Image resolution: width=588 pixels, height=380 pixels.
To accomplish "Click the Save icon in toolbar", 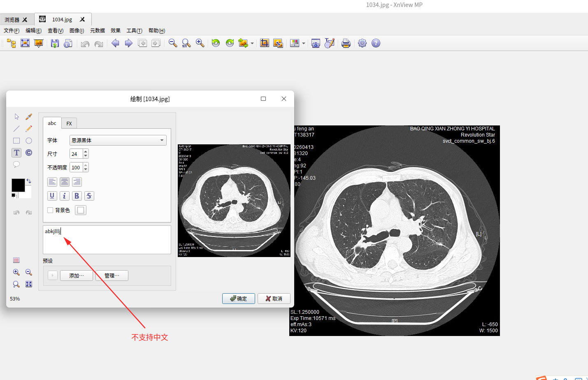I will (55, 43).
